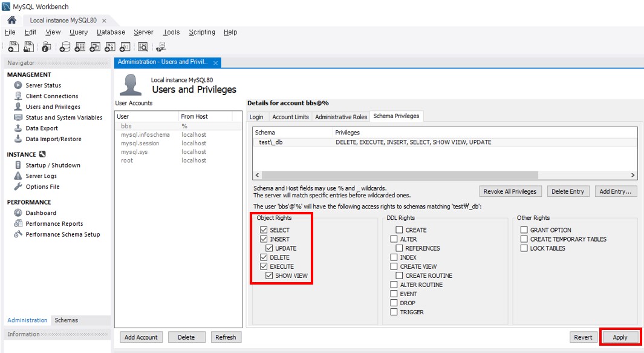Click the Delete Entry button

[568, 191]
